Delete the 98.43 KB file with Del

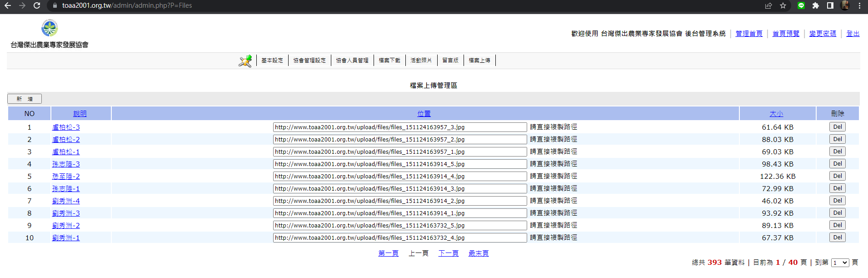click(x=838, y=164)
